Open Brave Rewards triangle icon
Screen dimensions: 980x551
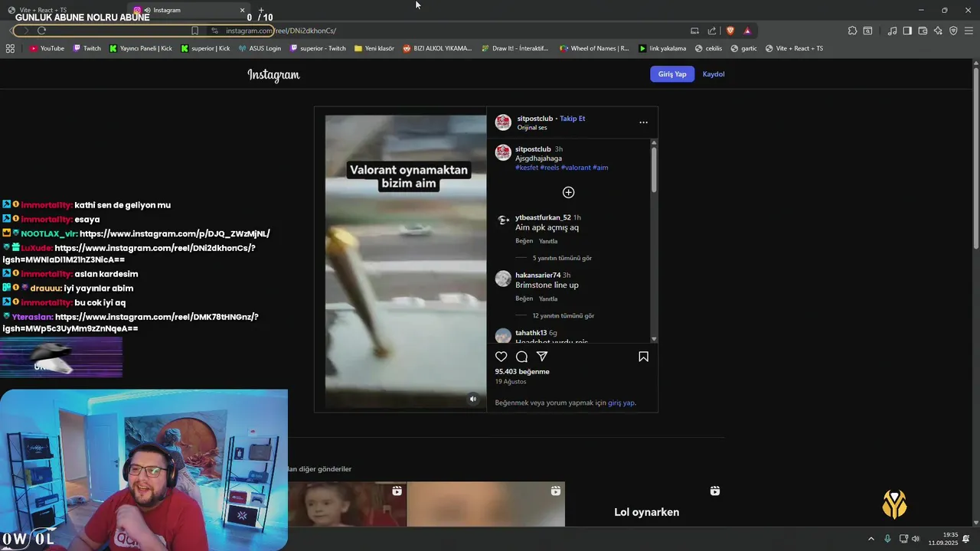pos(747,31)
